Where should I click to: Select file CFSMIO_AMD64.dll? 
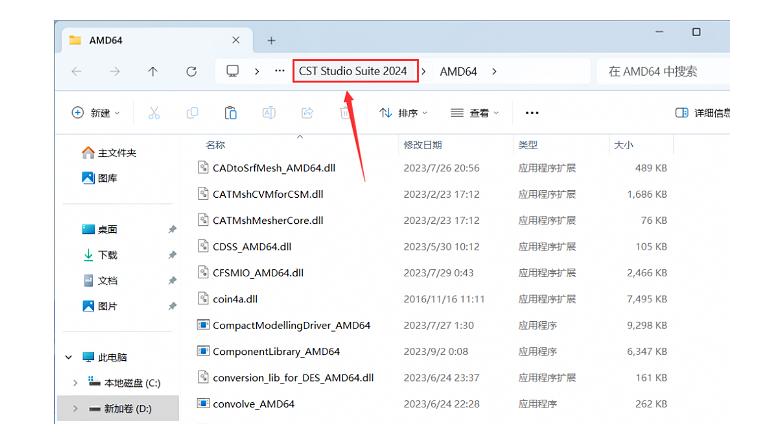point(258,273)
